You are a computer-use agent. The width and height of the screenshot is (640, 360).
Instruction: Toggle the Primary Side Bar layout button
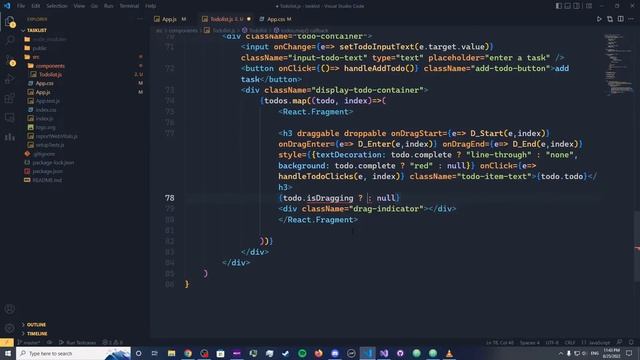pos(558,6)
